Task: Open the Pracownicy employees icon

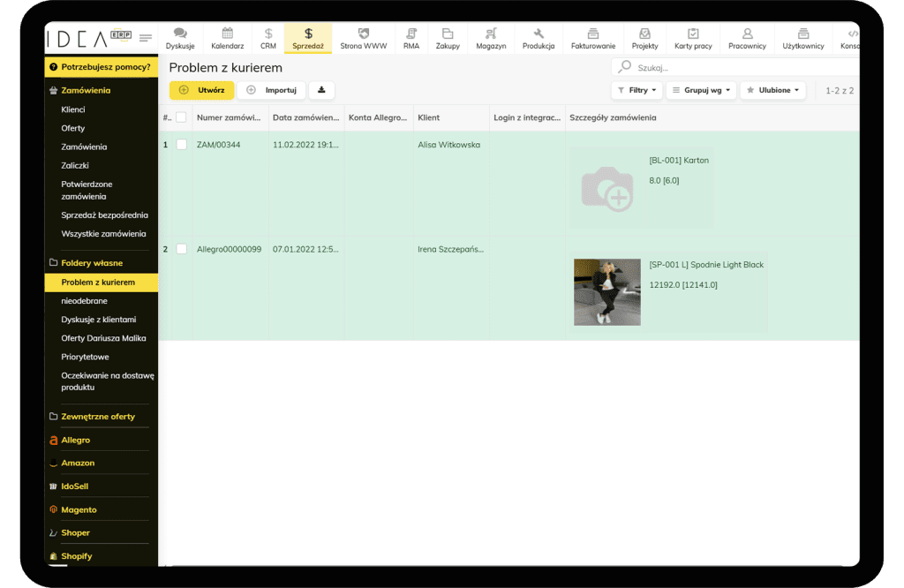Action: 747,34
